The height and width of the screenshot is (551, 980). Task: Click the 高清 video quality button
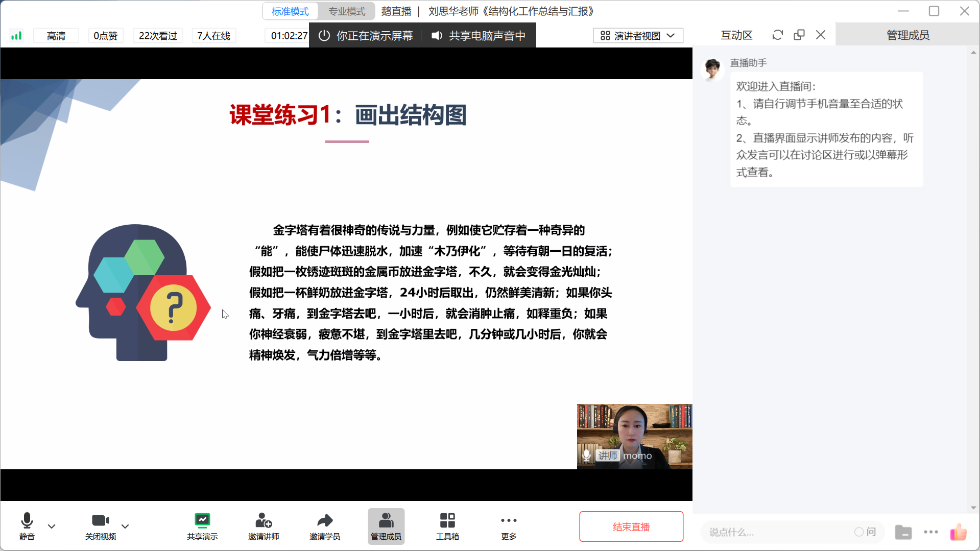[x=56, y=36]
